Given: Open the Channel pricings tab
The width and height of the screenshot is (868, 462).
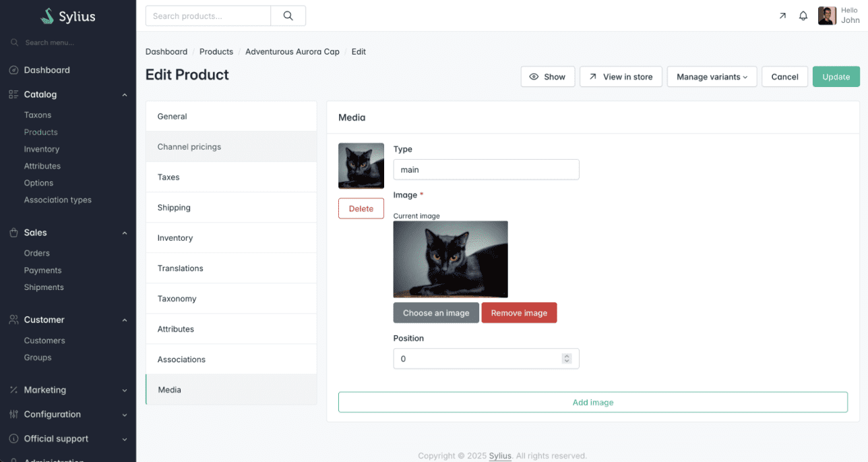Looking at the screenshot, I should [231, 147].
